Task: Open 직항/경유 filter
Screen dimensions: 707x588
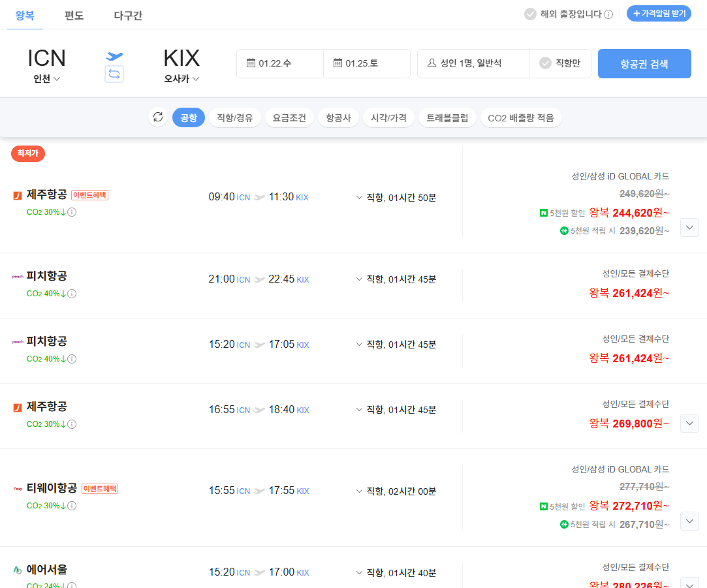Action: [x=235, y=117]
